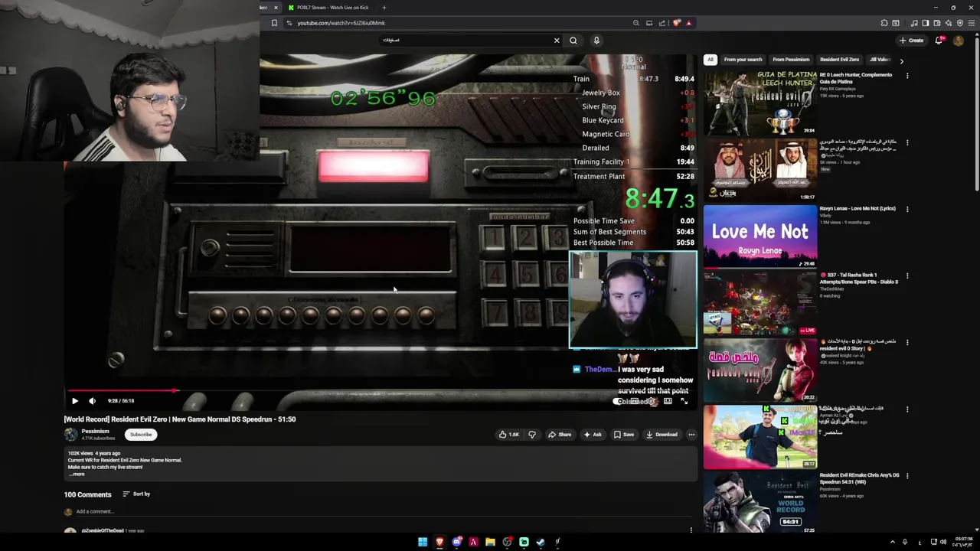Open the Share dialog

(x=559, y=435)
